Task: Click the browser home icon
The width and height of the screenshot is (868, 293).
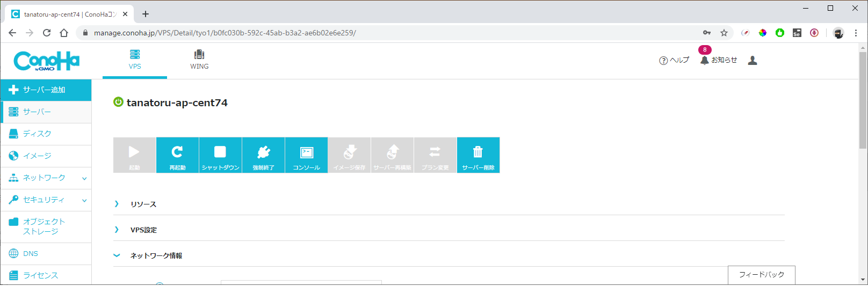Action: [x=64, y=33]
